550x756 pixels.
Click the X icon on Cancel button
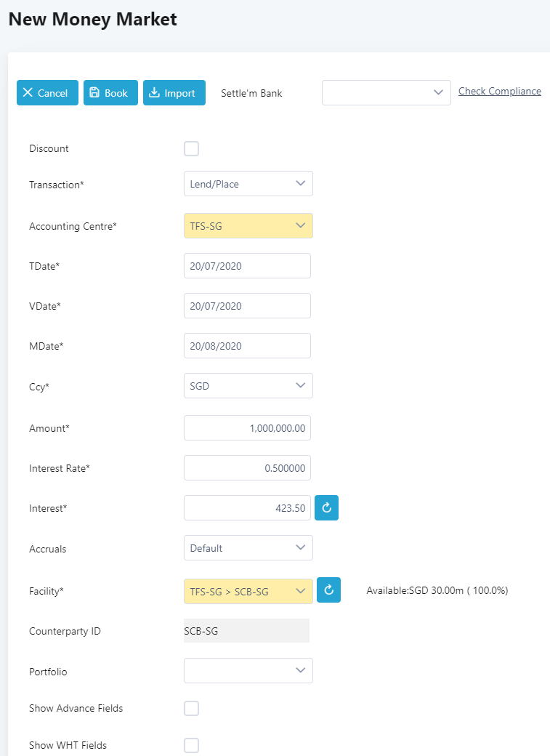point(28,92)
